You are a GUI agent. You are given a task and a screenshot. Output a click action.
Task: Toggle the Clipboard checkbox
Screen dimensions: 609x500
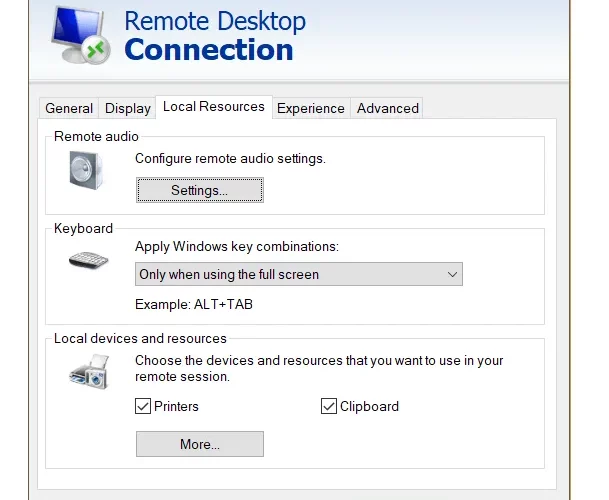pyautogui.click(x=329, y=406)
